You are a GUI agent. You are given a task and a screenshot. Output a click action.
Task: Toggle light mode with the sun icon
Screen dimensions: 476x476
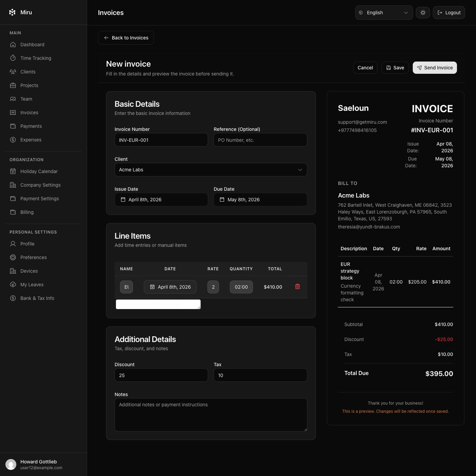click(423, 12)
